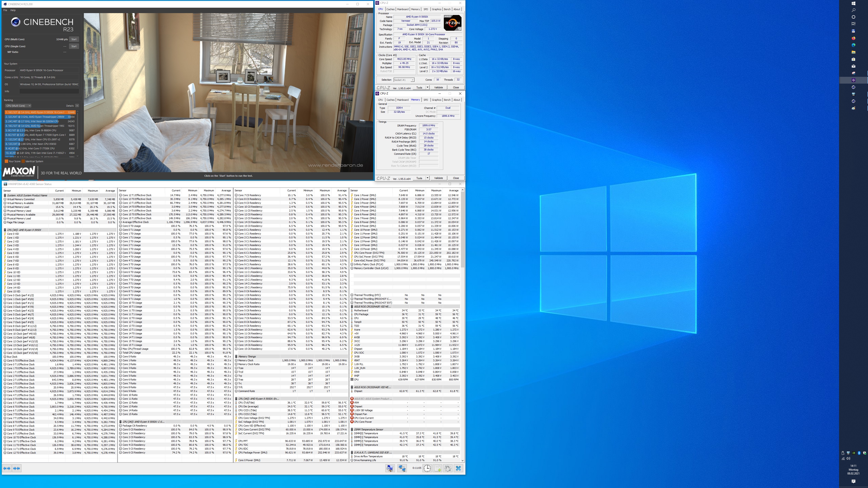Open the HWiNFO summary magnifier icon
868x488 pixels.
pos(390,468)
